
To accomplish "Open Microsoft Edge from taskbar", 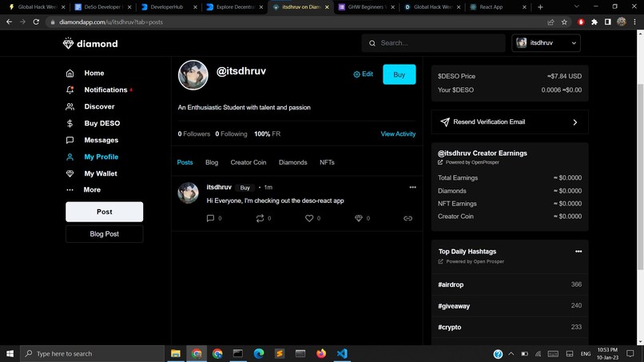I will click(259, 353).
